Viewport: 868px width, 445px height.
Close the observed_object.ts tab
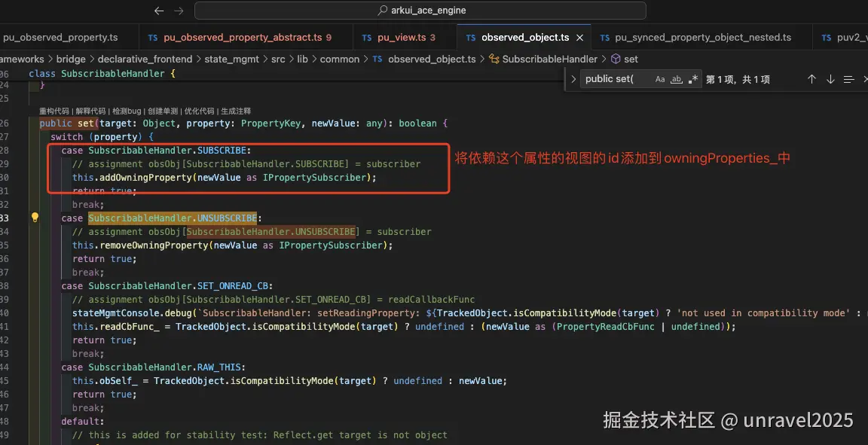point(579,38)
